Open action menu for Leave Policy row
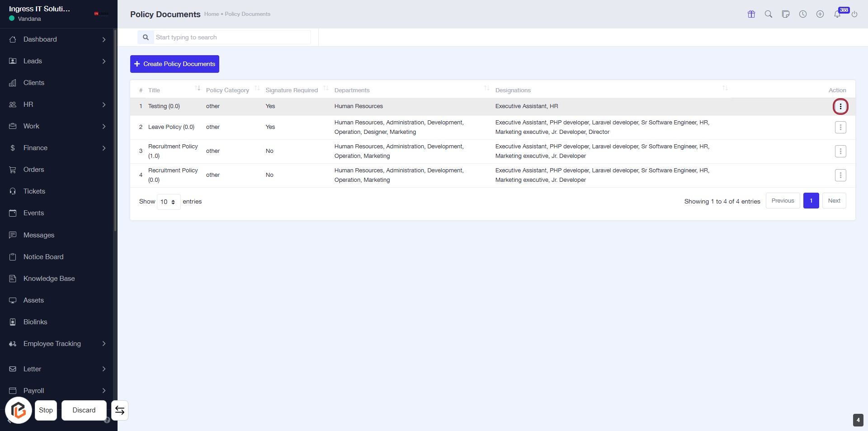 [x=840, y=128]
